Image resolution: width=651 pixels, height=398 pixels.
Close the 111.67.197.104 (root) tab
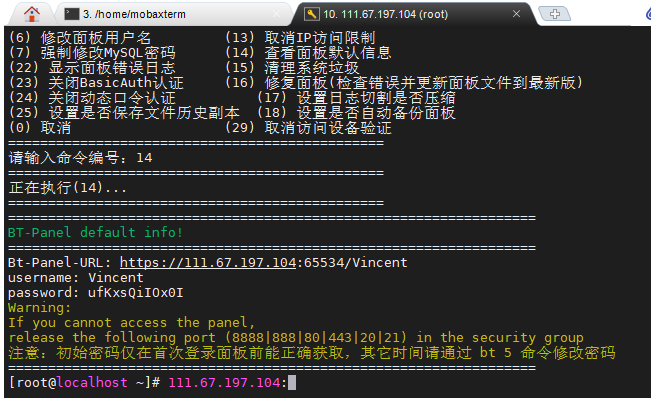[x=516, y=14]
